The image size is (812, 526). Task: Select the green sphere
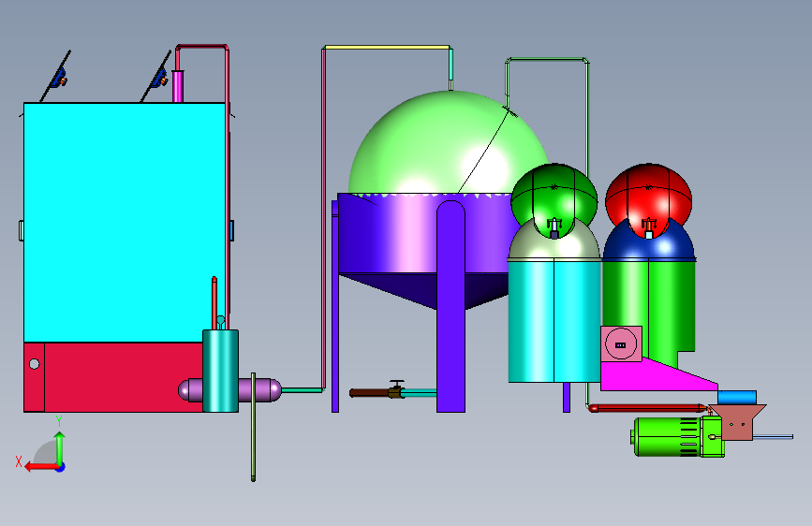tap(554, 200)
